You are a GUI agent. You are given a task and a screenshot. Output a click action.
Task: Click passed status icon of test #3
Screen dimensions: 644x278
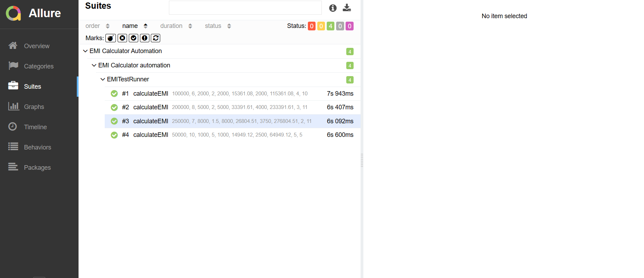pos(114,121)
